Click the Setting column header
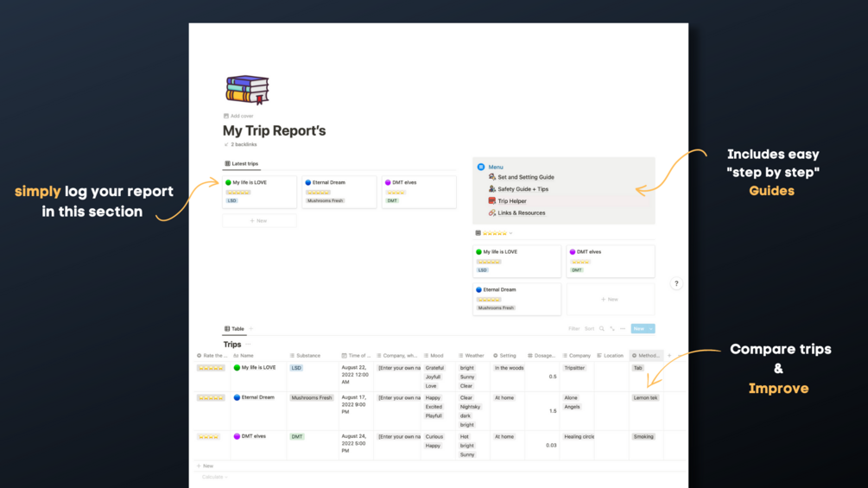The height and width of the screenshot is (488, 868). [x=507, y=356]
